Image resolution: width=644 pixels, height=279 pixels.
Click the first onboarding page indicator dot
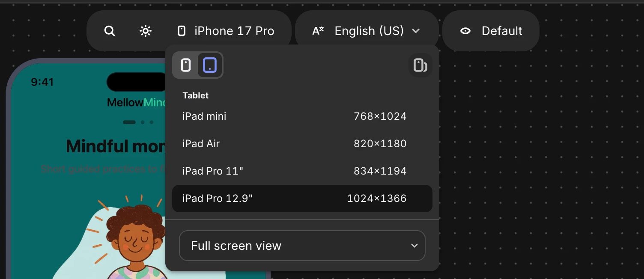click(x=129, y=122)
